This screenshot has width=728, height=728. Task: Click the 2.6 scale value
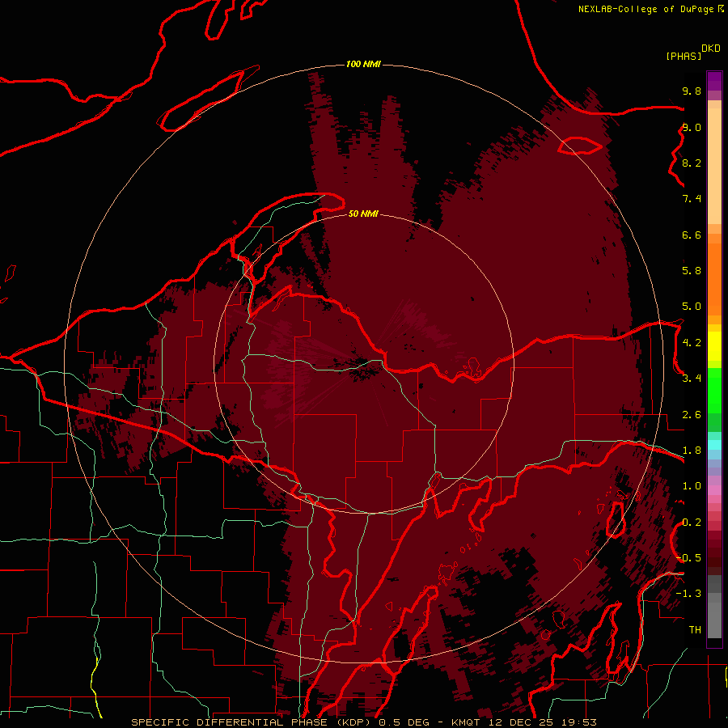(692, 415)
